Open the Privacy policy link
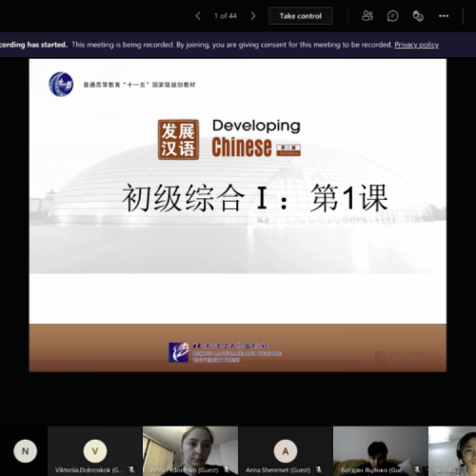 pyautogui.click(x=416, y=45)
